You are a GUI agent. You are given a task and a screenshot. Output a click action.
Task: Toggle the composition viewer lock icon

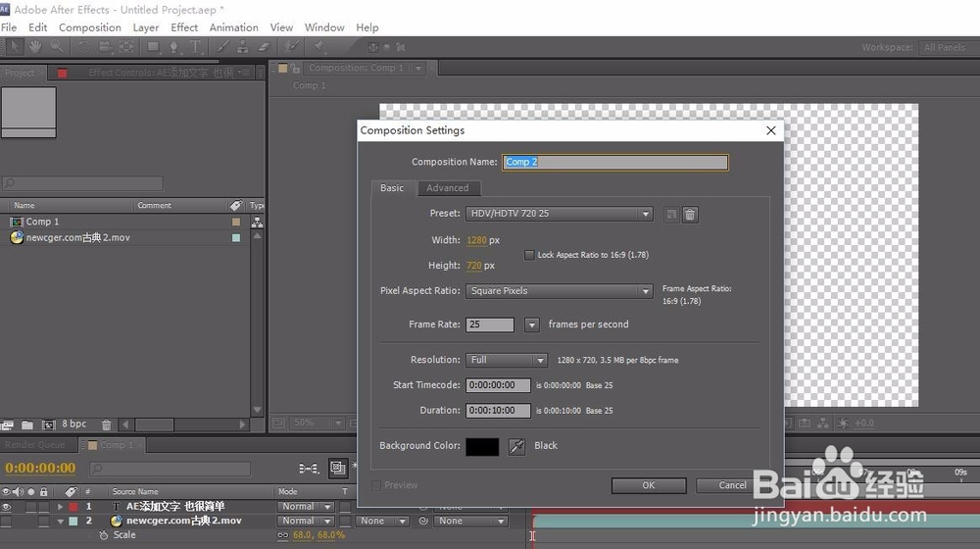tap(296, 69)
